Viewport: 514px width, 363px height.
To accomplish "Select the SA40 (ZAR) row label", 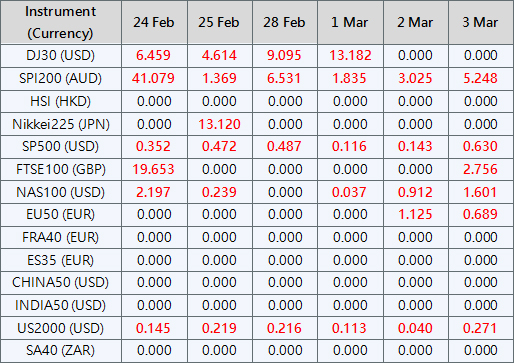I will (x=61, y=351).
